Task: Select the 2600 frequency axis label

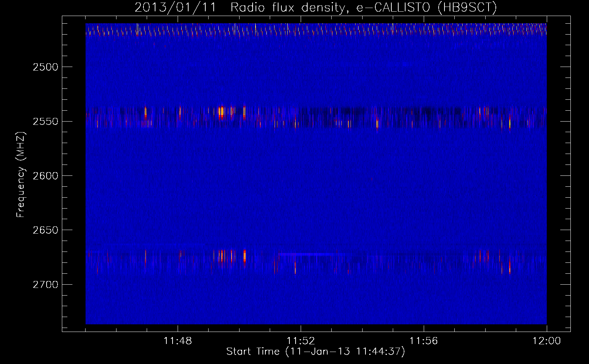Action: [45, 176]
